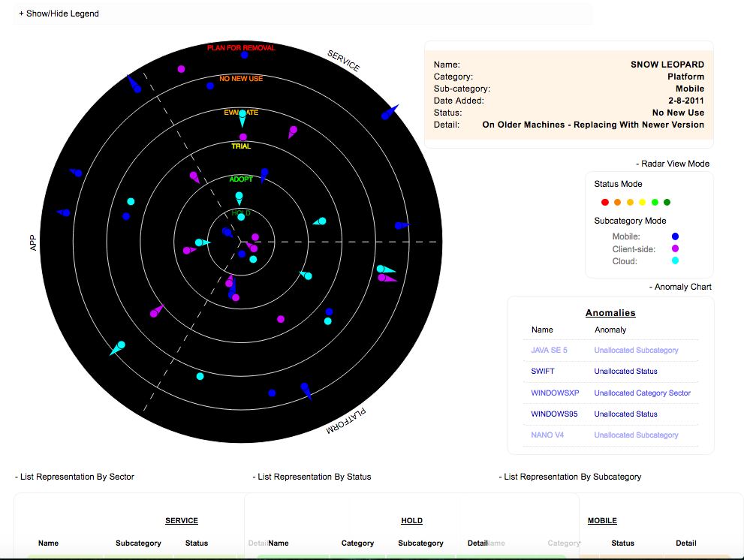This screenshot has height=560, width=744.
Task: Click the PLATFORM sector label on radar
Action: click(x=346, y=421)
